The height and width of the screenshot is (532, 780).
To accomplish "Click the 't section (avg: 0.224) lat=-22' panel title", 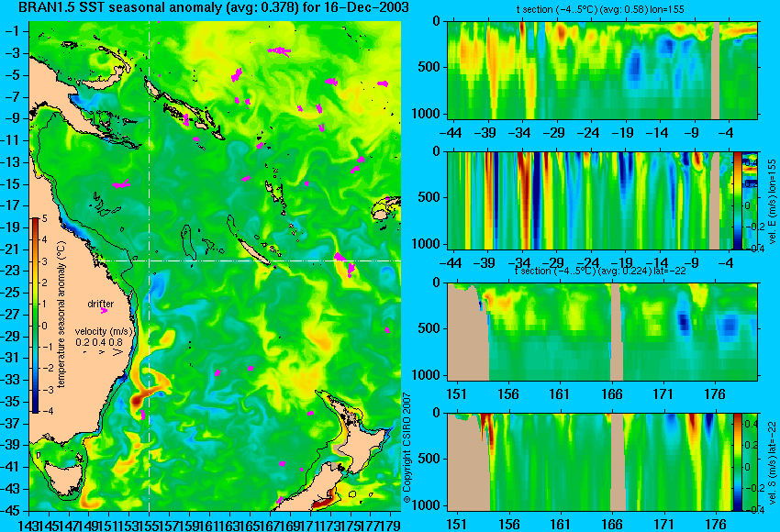I will [x=601, y=271].
